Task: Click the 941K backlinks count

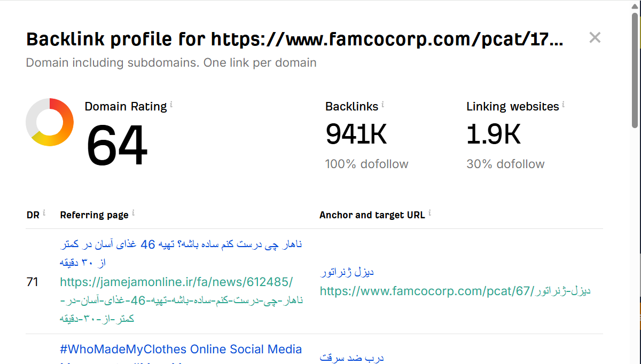Action: (x=356, y=134)
